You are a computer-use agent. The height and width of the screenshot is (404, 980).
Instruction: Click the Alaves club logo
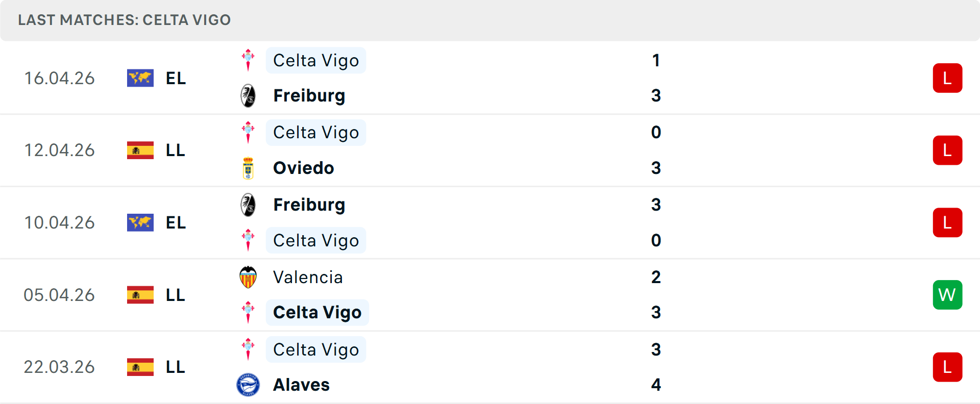click(248, 385)
